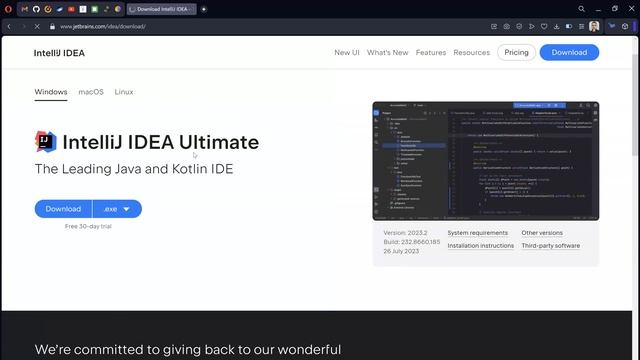Viewport: 640px width, 360px height.
Task: Open the pinned green spreadsheet tab
Action: (x=94, y=9)
